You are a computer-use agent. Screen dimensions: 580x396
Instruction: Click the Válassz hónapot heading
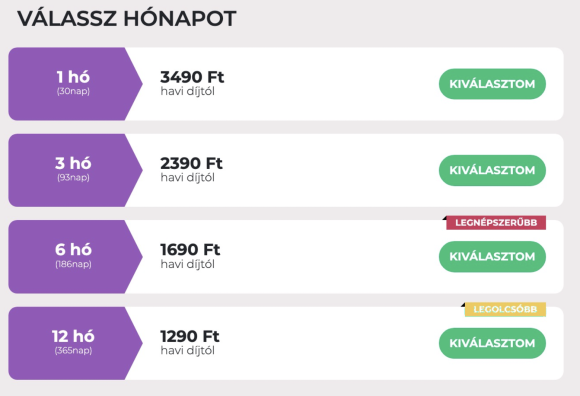[x=127, y=18]
